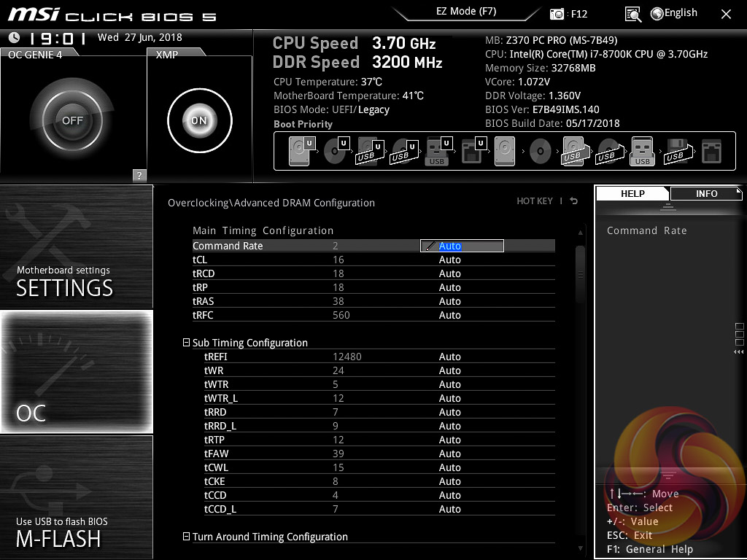The image size is (747, 560).
Task: Open the question mark help toggle under OC Genie
Action: click(x=138, y=175)
